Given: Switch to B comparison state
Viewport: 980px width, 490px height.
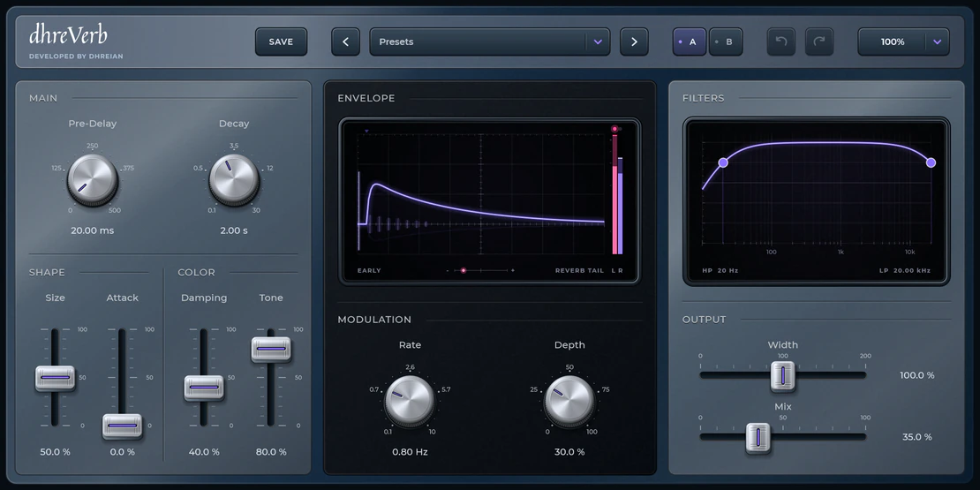Looking at the screenshot, I should 726,41.
